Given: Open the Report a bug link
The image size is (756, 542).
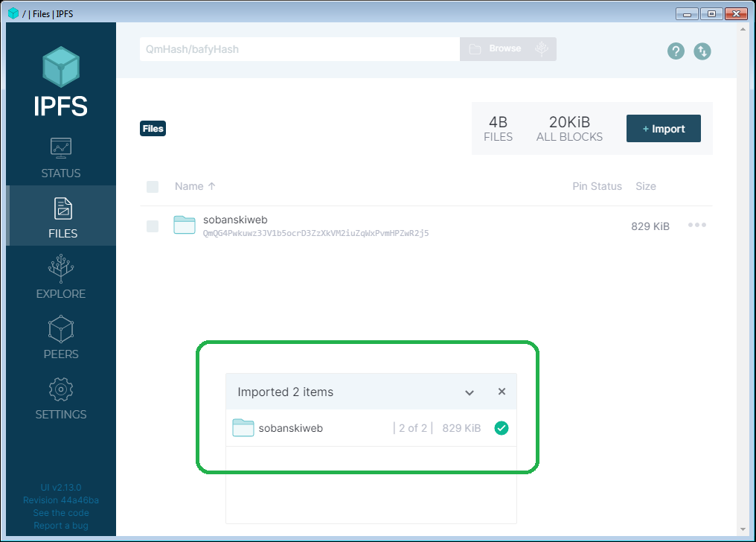Looking at the screenshot, I should click(61, 525).
